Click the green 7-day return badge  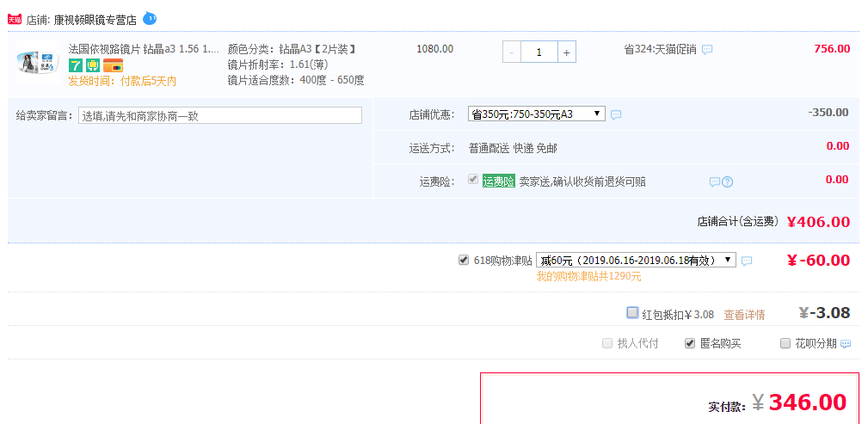coord(76,65)
